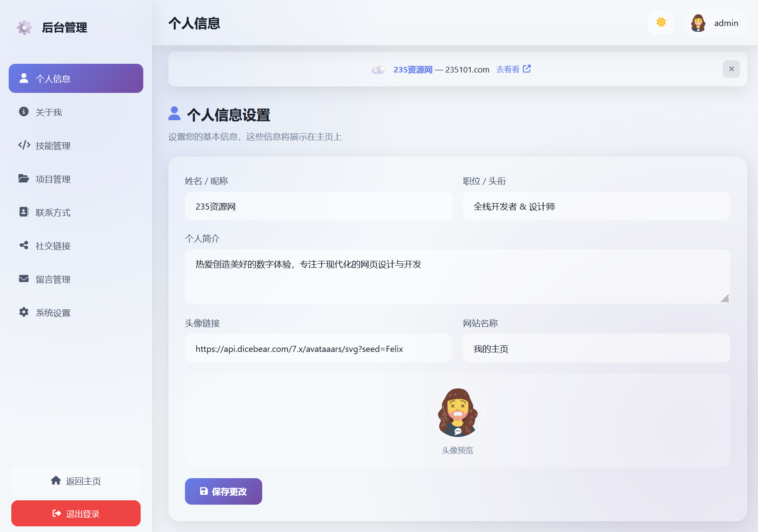Click the cog icon for 系统设置
This screenshot has height=532, width=758.
(x=24, y=312)
